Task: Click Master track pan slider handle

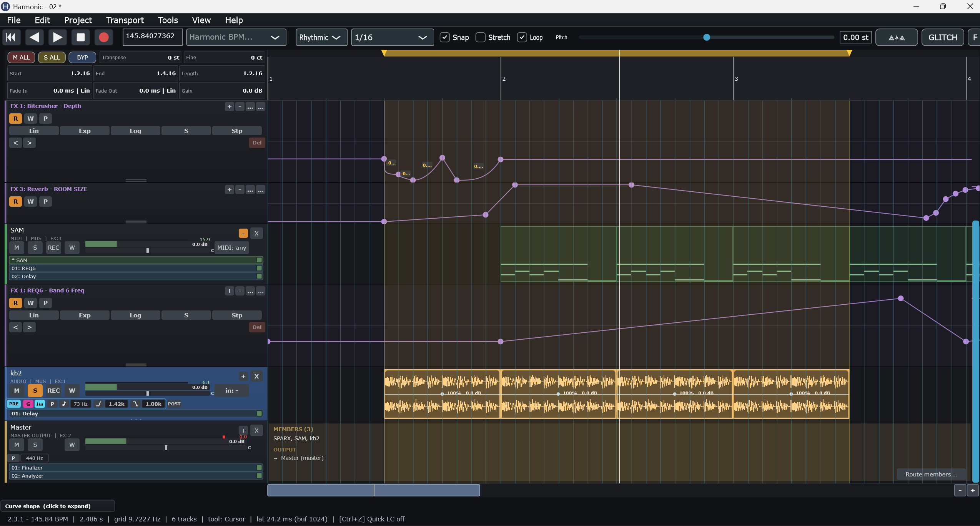Action: click(x=166, y=448)
